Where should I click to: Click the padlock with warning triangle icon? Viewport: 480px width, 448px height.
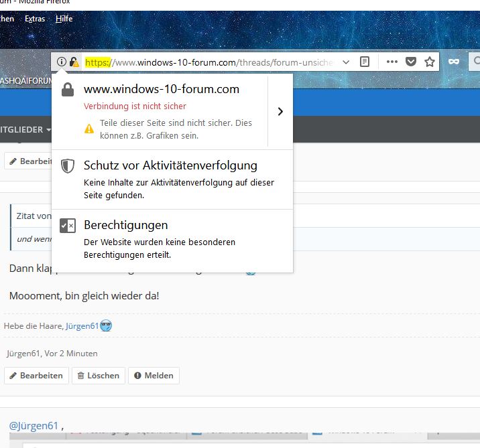[x=74, y=62]
